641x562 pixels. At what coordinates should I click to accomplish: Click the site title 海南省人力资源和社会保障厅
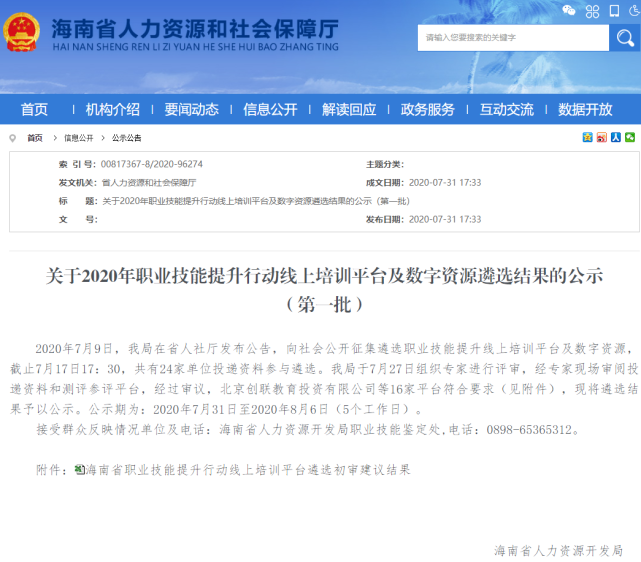point(195,29)
